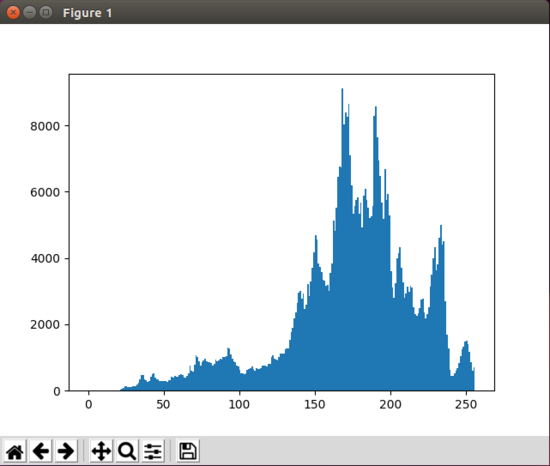
Task: Click the 0 x-axis tick label
Action: click(x=88, y=405)
